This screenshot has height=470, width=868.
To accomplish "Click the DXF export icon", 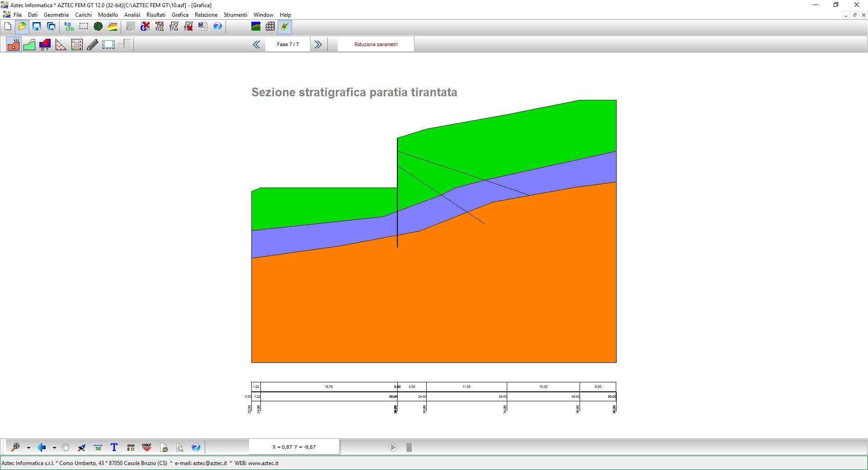I will 147,447.
